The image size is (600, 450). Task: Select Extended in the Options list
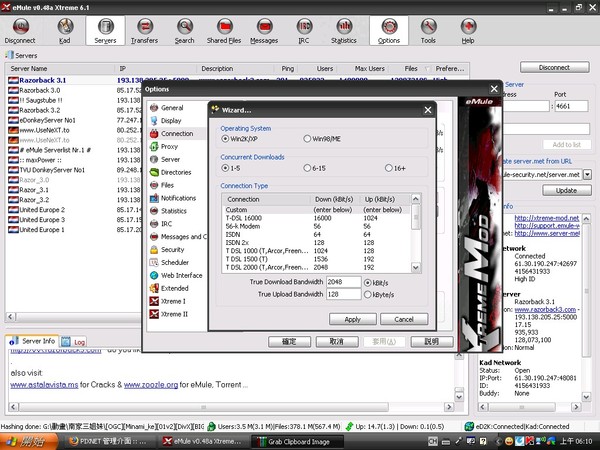(174, 289)
